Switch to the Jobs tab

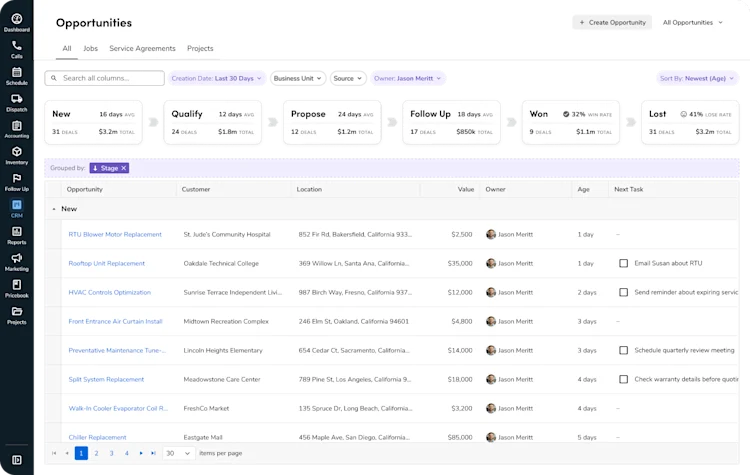[x=90, y=48]
